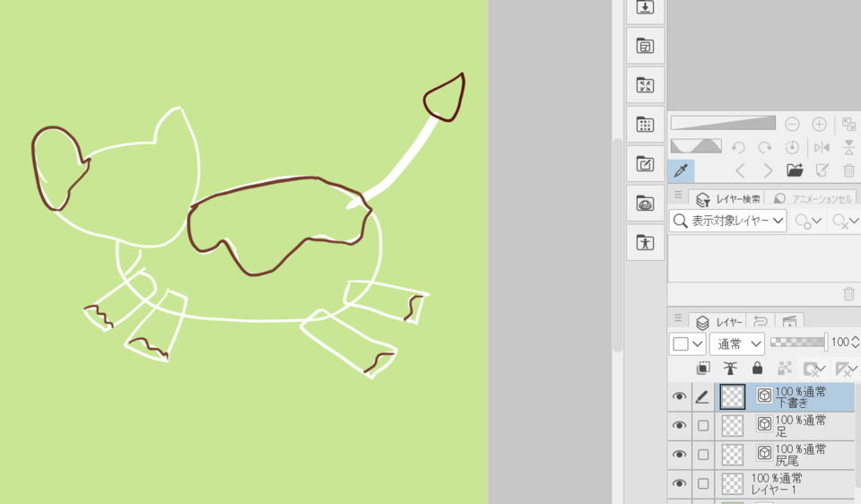The height and width of the screenshot is (504, 861).
Task: Click the zoom in plus icon
Action: pos(819,125)
